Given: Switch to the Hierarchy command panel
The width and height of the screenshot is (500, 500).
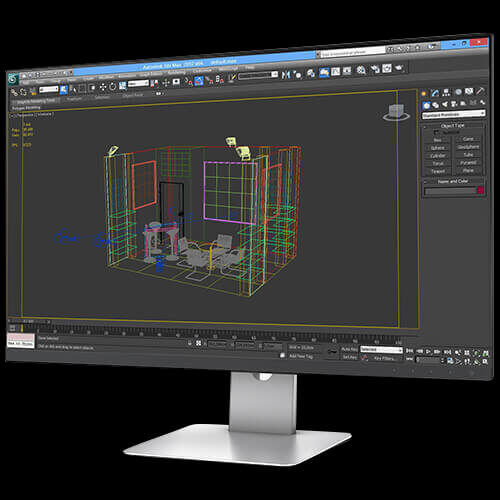Looking at the screenshot, I should pos(446,92).
